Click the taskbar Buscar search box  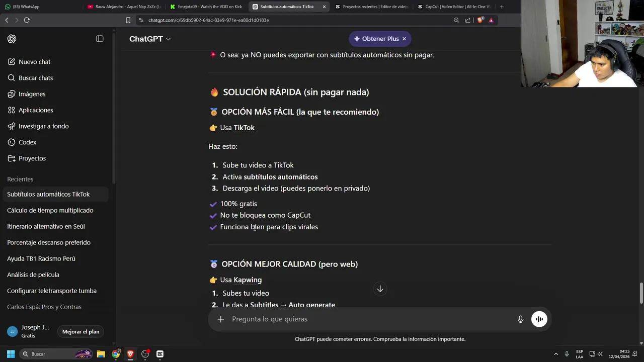[x=56, y=354]
